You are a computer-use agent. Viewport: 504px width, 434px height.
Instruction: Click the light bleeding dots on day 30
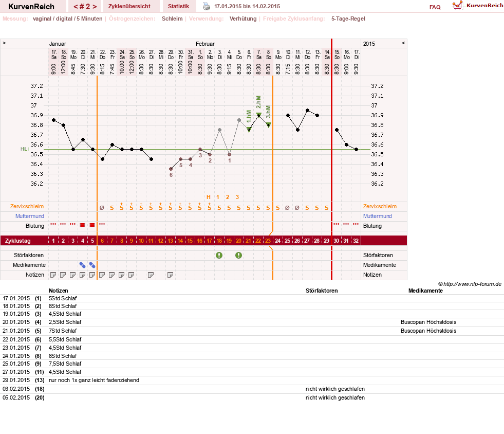336,224
